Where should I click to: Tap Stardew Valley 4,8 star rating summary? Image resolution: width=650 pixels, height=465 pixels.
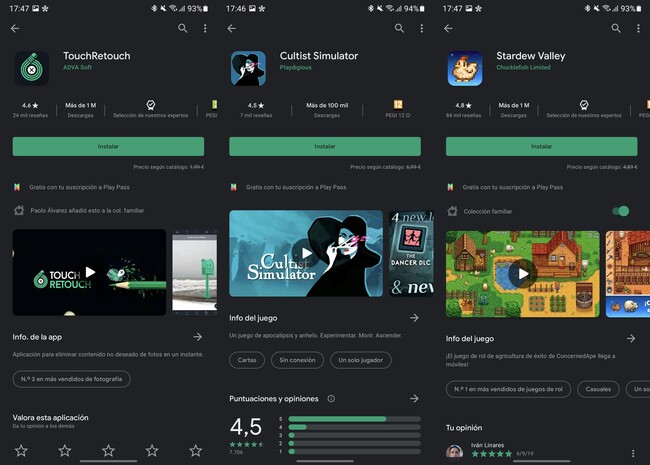(463, 110)
